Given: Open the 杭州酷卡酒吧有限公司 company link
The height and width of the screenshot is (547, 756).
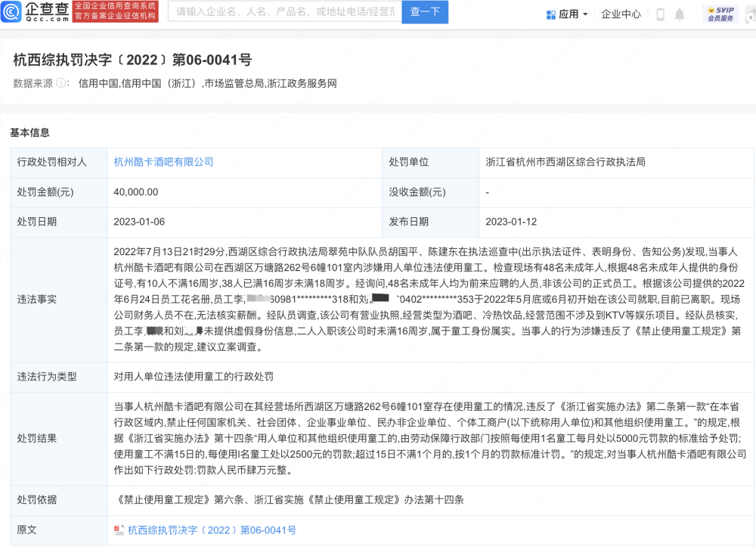Looking at the screenshot, I should pos(163,162).
